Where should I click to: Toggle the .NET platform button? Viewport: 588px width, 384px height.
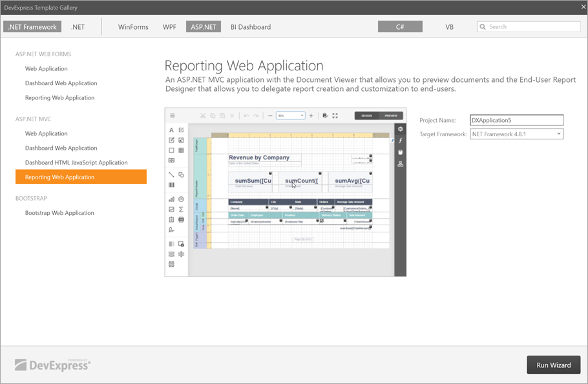(x=78, y=26)
